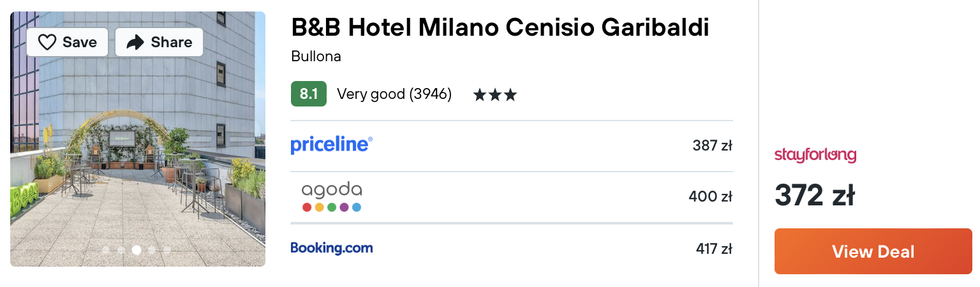Select the active third carousel dot
The height and width of the screenshot is (287, 980).
(x=137, y=250)
